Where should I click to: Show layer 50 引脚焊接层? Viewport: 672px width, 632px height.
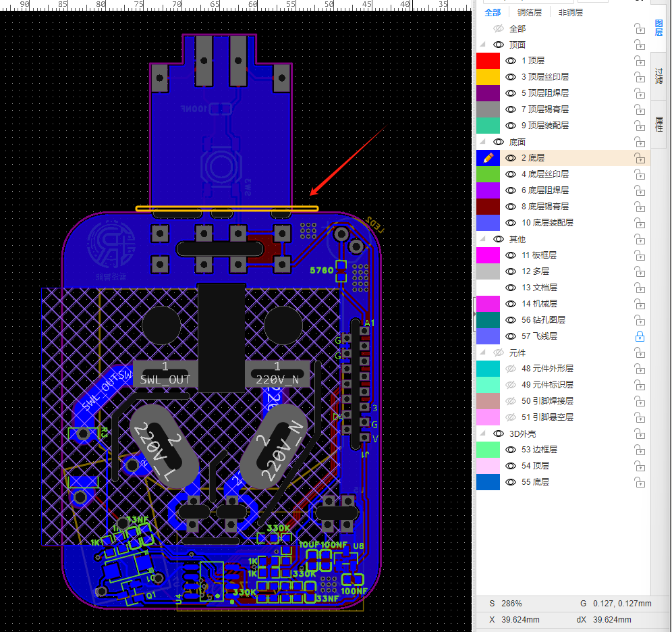[511, 401]
